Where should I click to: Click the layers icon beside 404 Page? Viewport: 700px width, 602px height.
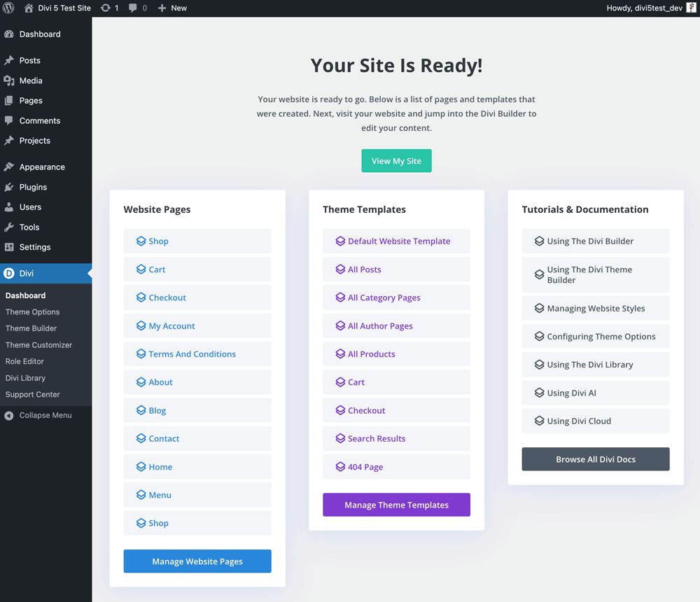[x=340, y=467]
